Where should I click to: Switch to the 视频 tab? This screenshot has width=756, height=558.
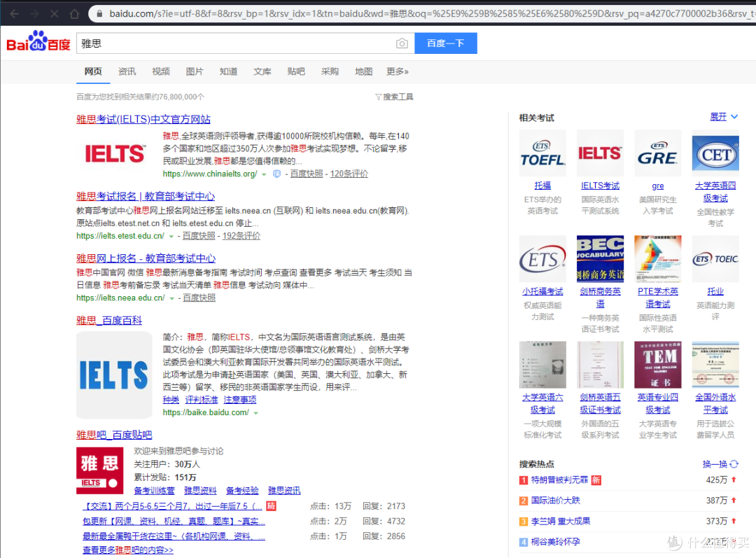[x=160, y=71]
